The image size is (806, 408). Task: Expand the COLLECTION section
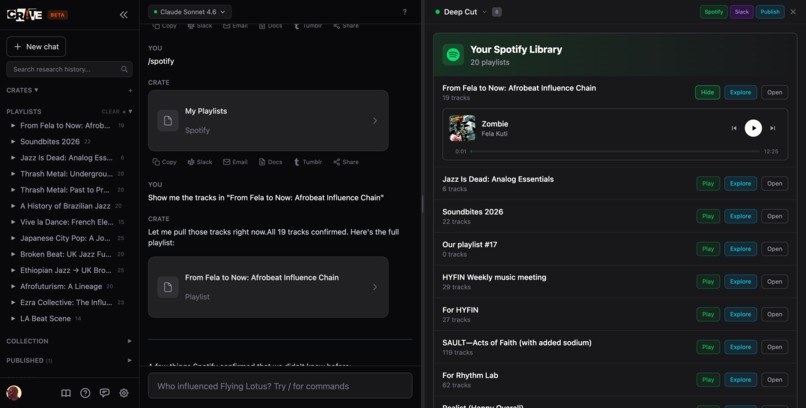pyautogui.click(x=130, y=341)
